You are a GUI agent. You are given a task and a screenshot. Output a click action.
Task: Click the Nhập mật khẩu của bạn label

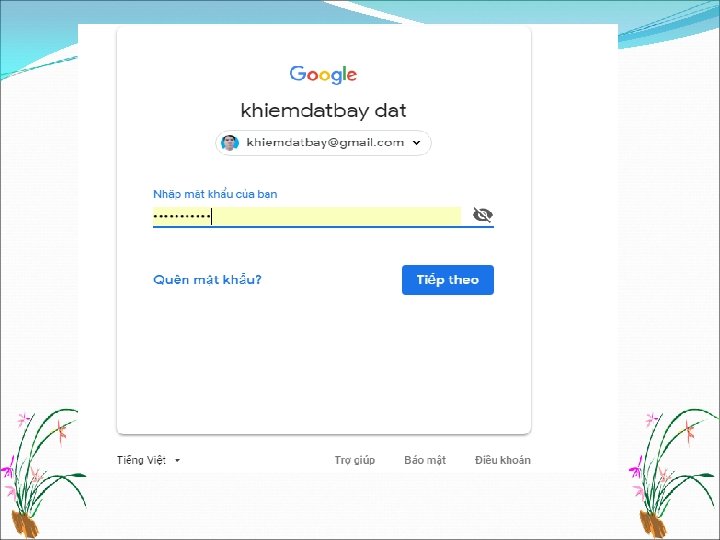pyautogui.click(x=215, y=194)
